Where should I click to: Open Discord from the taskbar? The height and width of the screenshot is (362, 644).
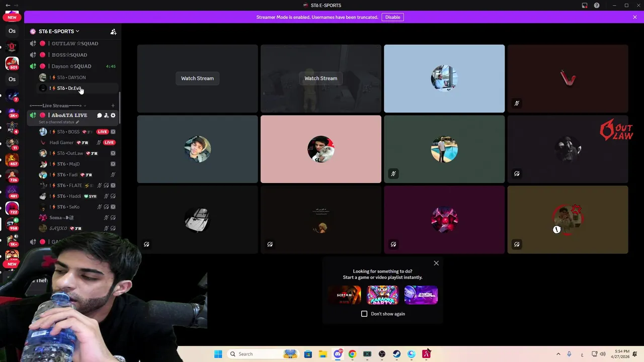(338, 354)
